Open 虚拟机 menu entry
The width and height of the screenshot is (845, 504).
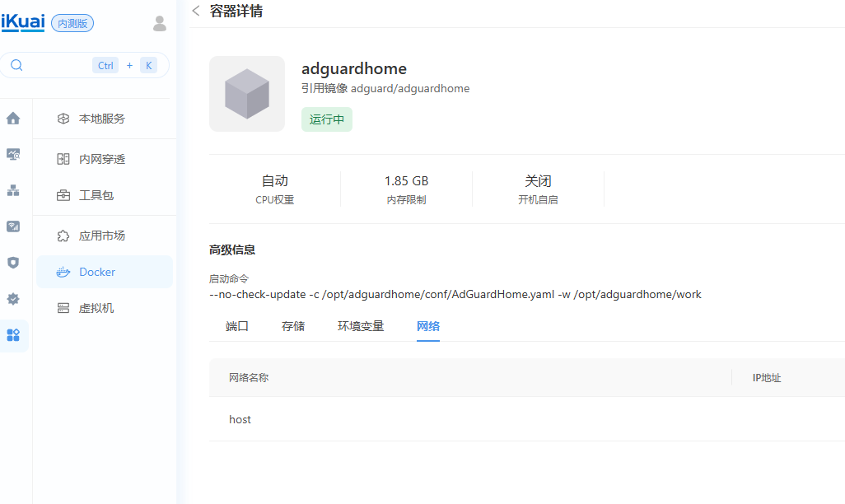[x=105, y=308]
